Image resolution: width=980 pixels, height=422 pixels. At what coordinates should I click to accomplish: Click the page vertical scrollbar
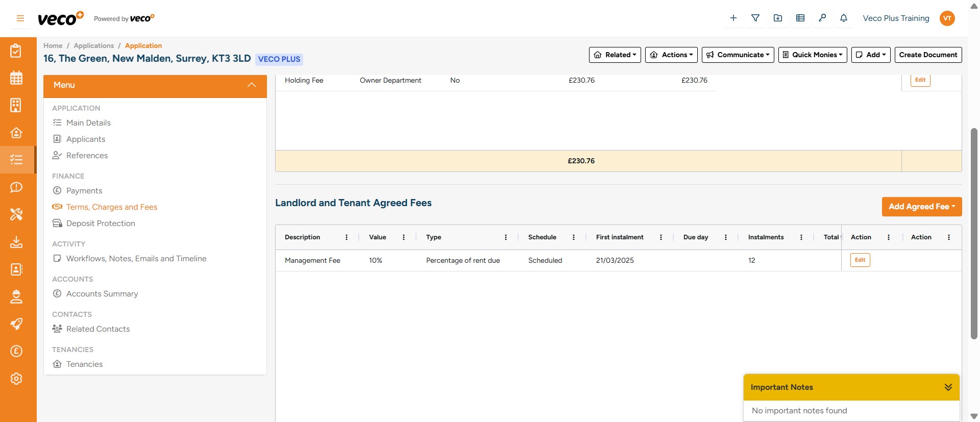pos(974,233)
